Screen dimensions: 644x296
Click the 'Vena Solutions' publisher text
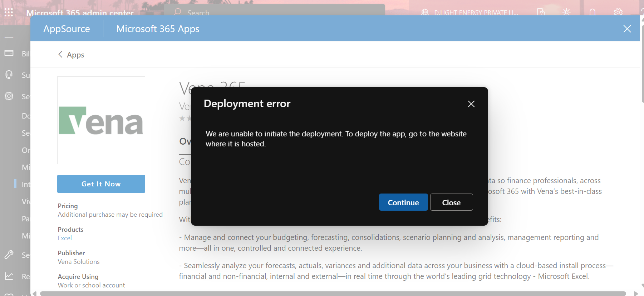coord(79,262)
